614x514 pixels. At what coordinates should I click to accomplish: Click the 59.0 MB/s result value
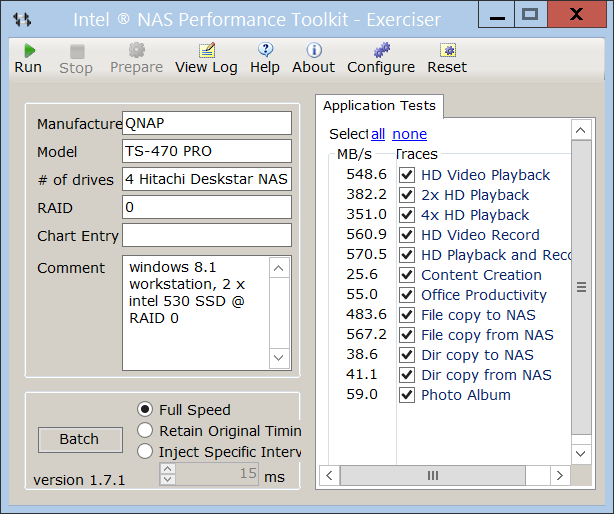pyautogui.click(x=362, y=395)
